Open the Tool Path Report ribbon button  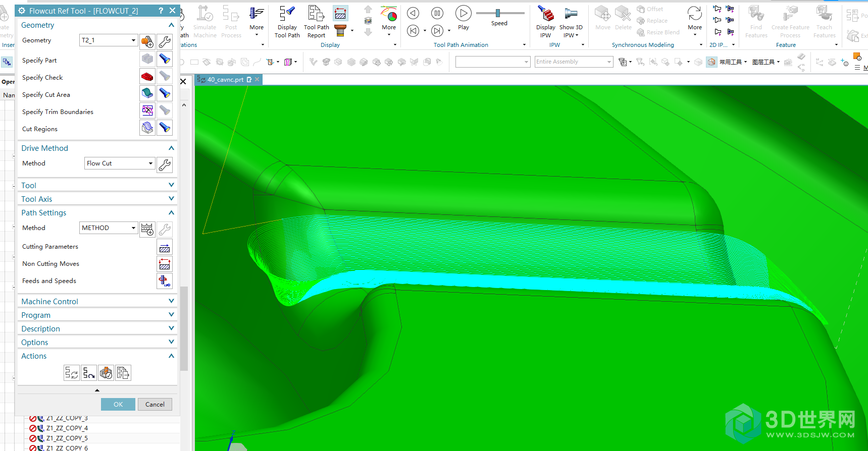click(x=316, y=22)
